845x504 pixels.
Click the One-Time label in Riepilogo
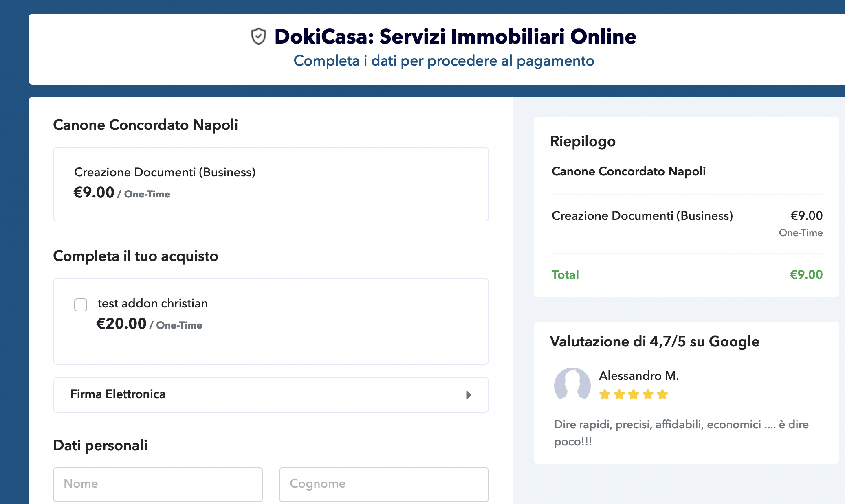801,233
